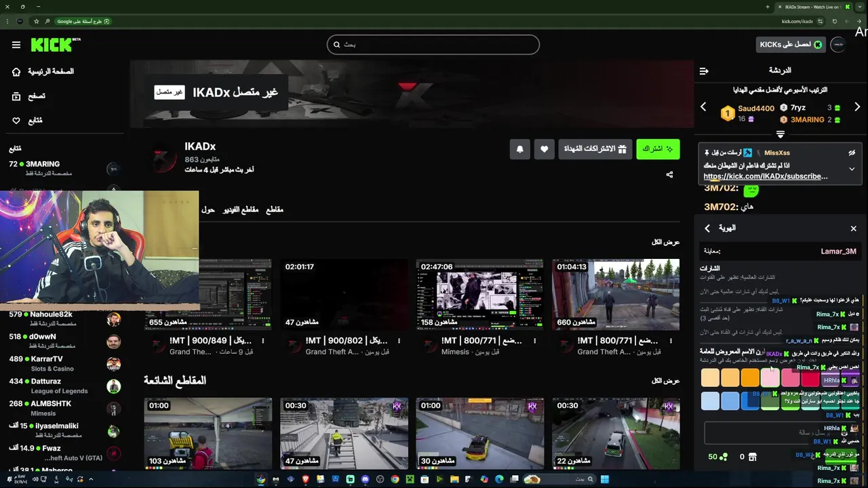This screenshot has width=868, height=488.
Task: Open Brave browser from the taskbar
Action: click(305, 479)
